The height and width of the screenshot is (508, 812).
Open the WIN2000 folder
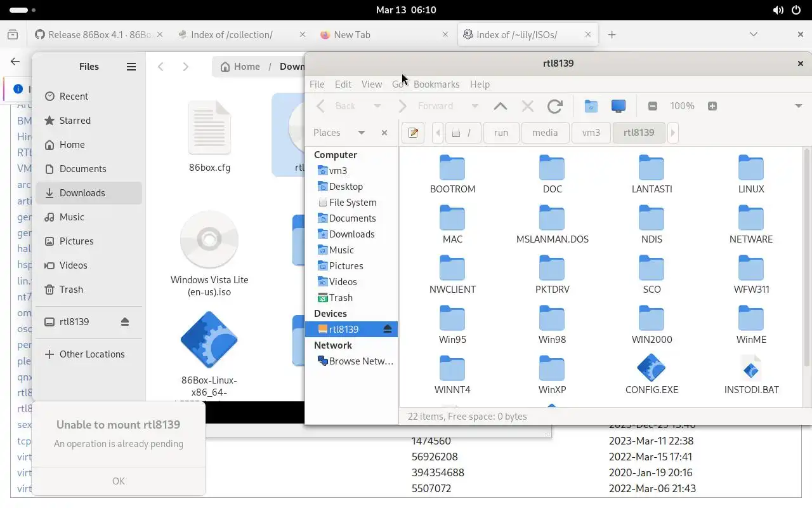pyautogui.click(x=652, y=325)
